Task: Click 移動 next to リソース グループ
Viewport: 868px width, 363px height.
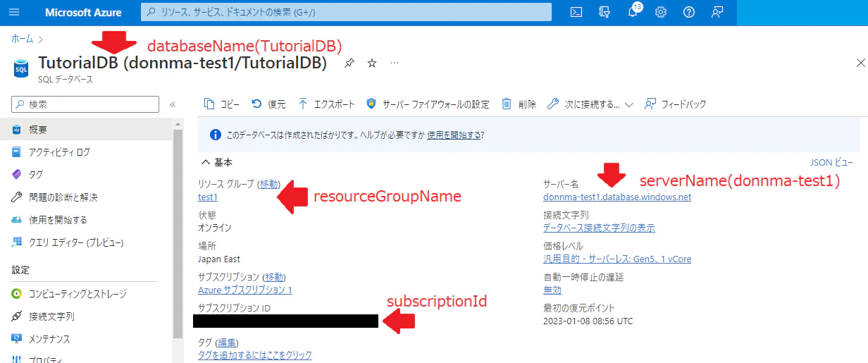Action: click(x=269, y=184)
